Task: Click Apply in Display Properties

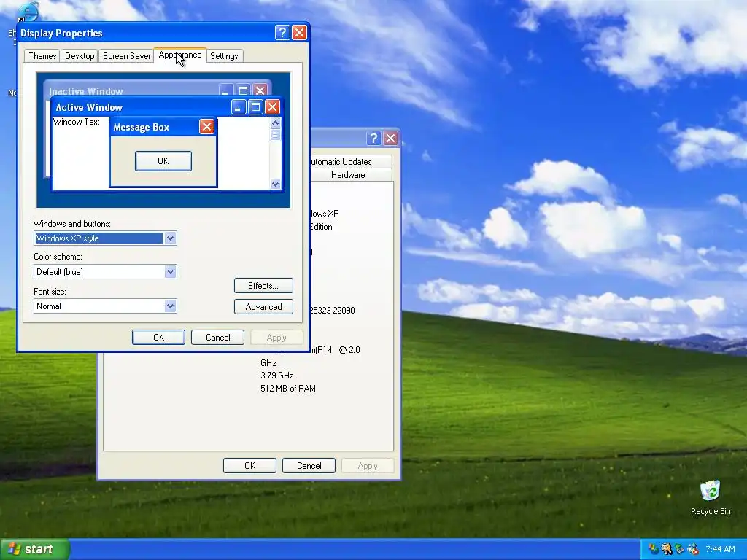Action: pos(276,337)
